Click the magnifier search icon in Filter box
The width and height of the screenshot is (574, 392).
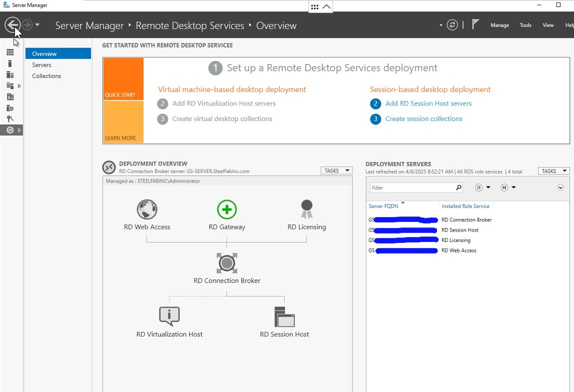(x=458, y=187)
